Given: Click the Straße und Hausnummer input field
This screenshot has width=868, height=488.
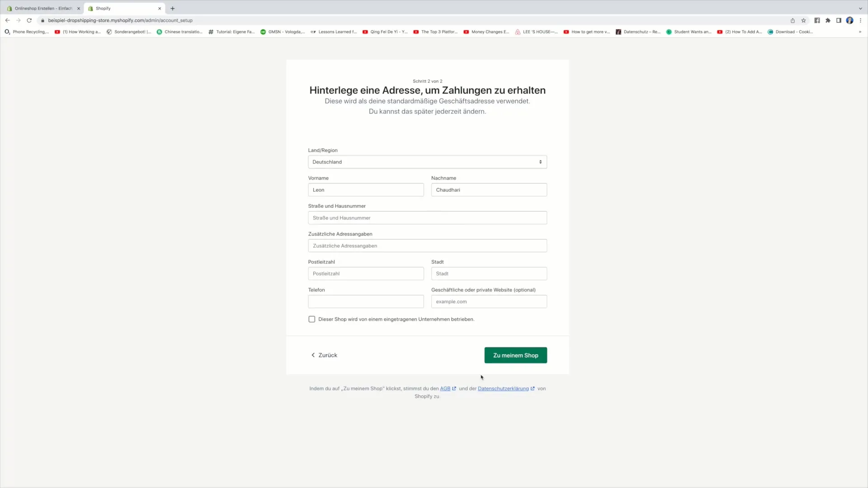Looking at the screenshot, I should [427, 217].
